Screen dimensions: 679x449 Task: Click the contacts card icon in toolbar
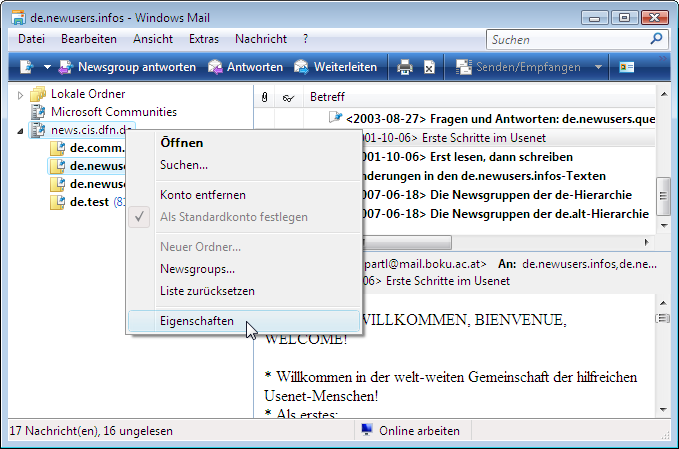point(627,67)
